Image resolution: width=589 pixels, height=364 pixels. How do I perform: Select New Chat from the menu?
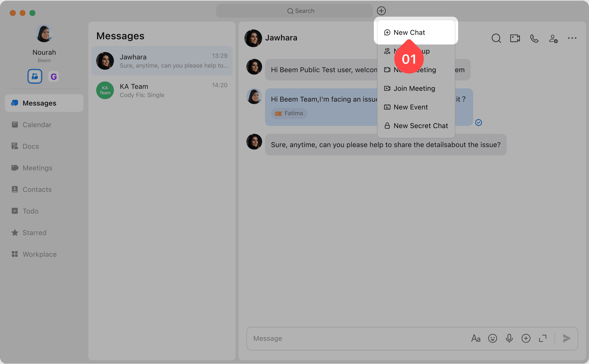pyautogui.click(x=409, y=32)
